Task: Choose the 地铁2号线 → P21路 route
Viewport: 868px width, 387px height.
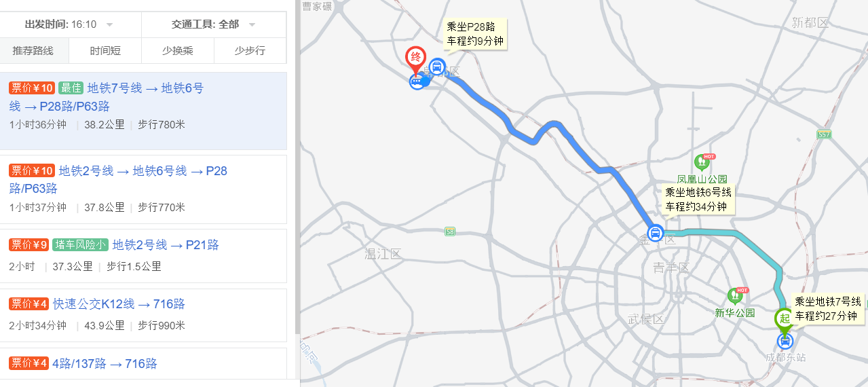Action: (143, 256)
